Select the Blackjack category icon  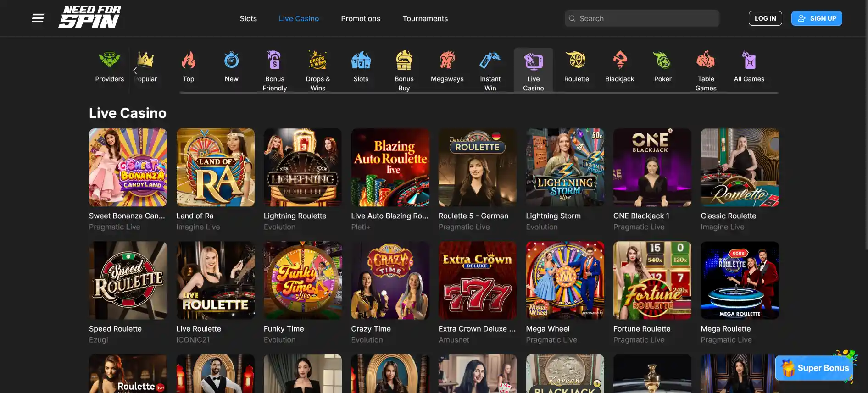[620, 60]
